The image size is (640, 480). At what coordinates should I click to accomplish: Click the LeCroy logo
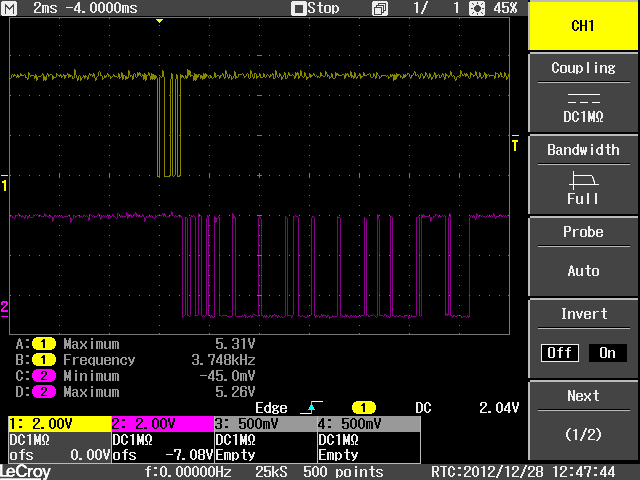(x=25, y=472)
